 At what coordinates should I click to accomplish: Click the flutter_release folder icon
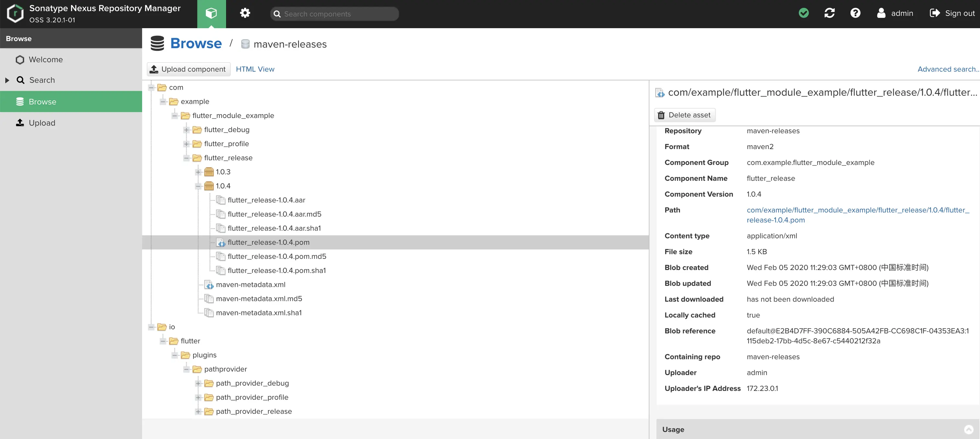[x=197, y=158]
